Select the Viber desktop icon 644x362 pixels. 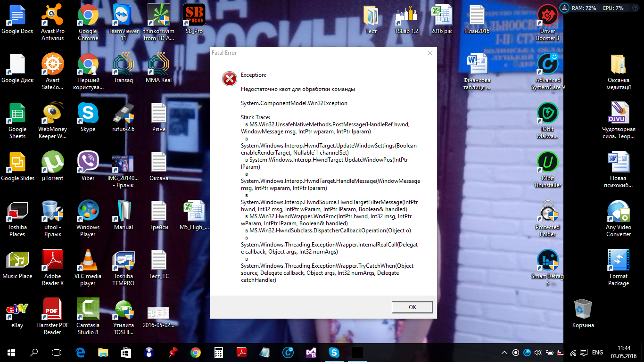click(x=88, y=167)
